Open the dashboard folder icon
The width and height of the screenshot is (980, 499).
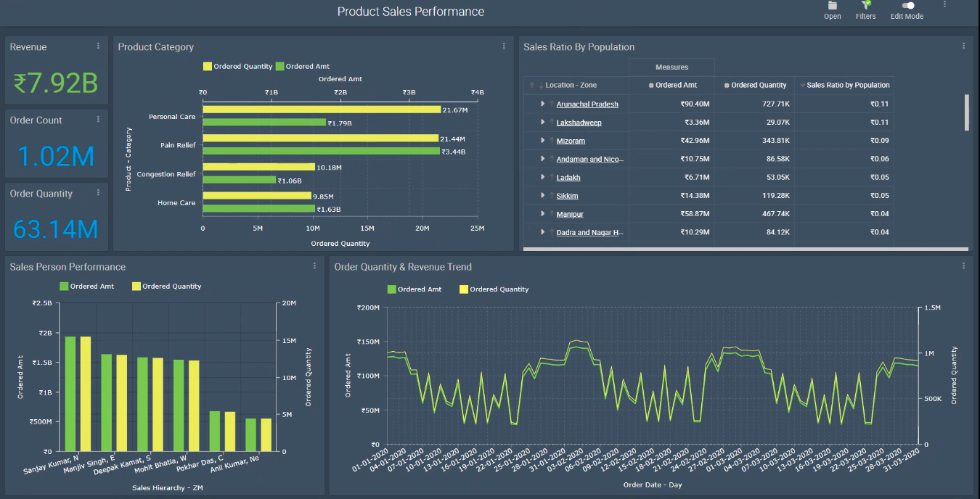pyautogui.click(x=833, y=5)
